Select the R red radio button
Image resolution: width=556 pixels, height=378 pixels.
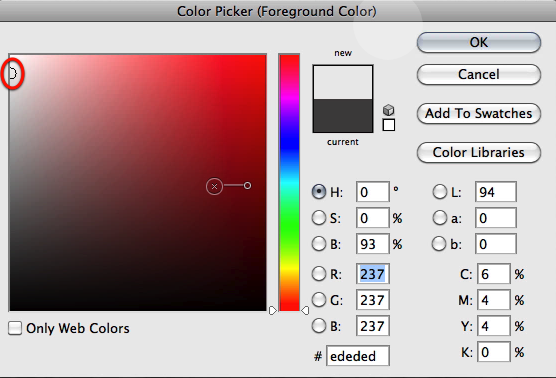(x=319, y=274)
